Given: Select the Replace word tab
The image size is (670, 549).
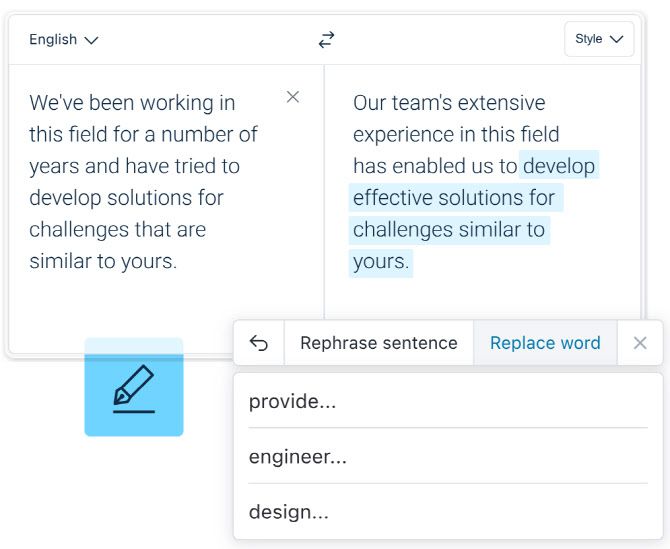Looking at the screenshot, I should [545, 343].
